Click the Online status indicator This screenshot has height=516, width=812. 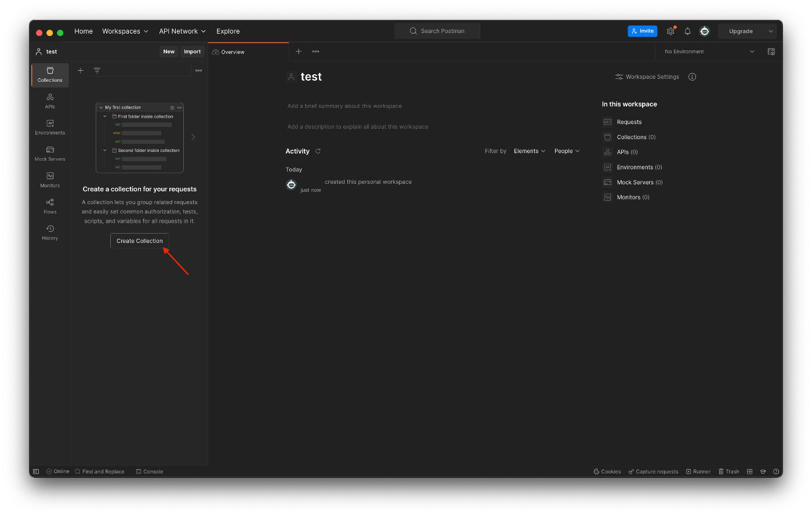click(x=57, y=471)
